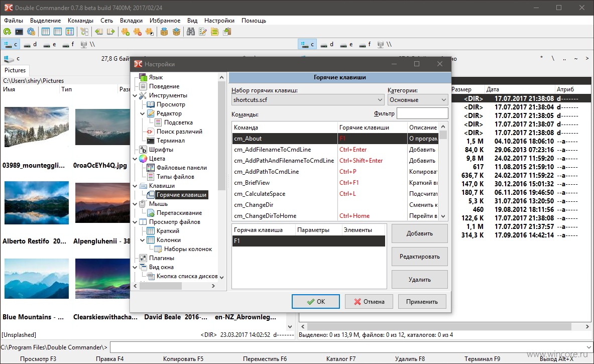Screen dimensions: 594x364
Task: Click the invert selection toolbar icon
Action: coord(150,32)
